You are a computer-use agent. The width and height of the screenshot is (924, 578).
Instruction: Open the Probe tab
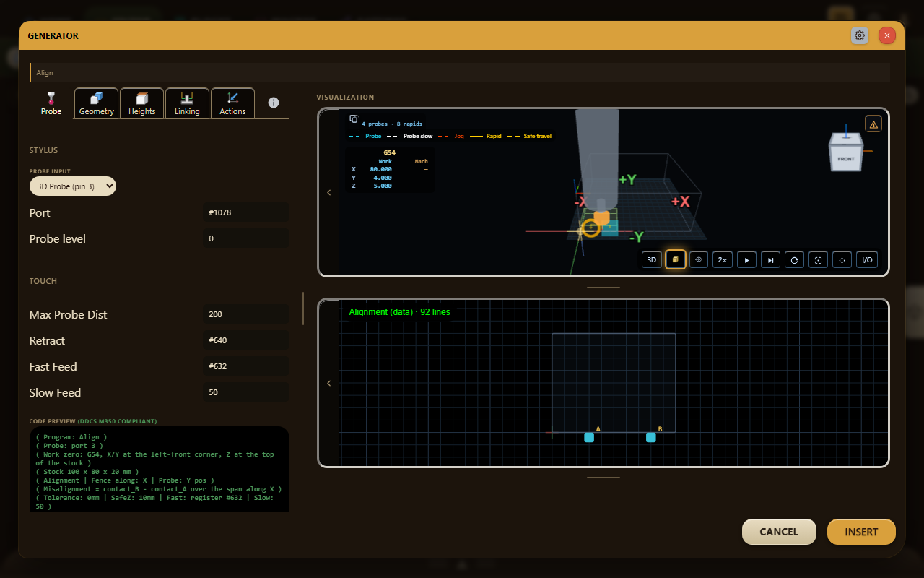pyautogui.click(x=51, y=103)
